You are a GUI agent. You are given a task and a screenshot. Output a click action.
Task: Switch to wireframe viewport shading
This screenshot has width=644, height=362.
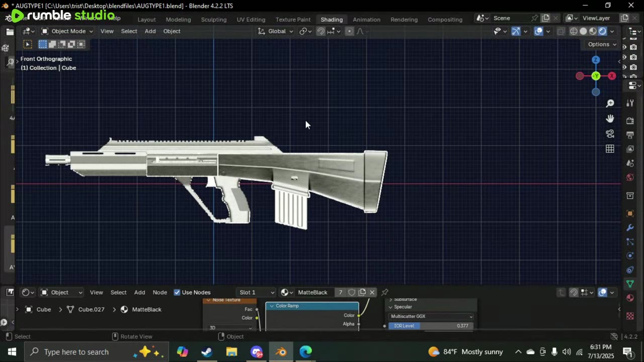click(x=574, y=31)
